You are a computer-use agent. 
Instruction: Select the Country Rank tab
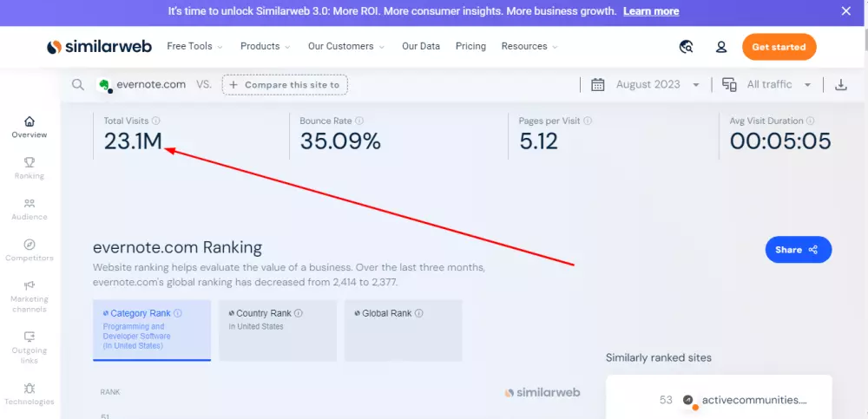coord(277,330)
